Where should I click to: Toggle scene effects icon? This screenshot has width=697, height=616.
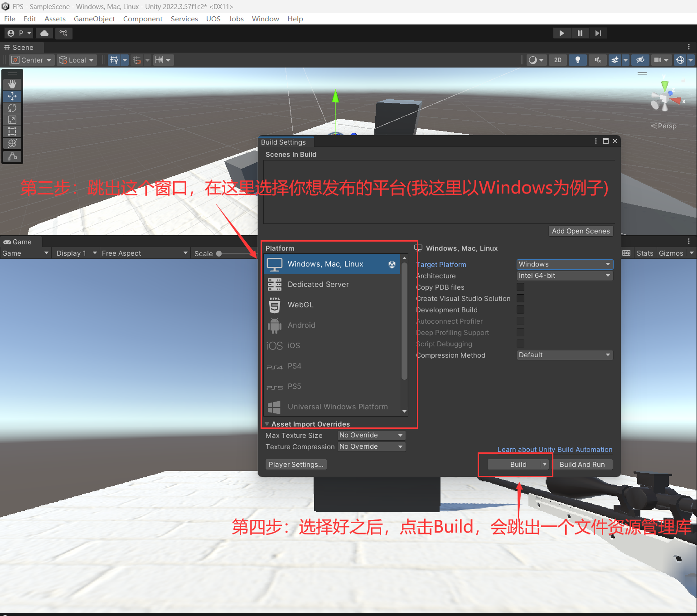click(615, 60)
